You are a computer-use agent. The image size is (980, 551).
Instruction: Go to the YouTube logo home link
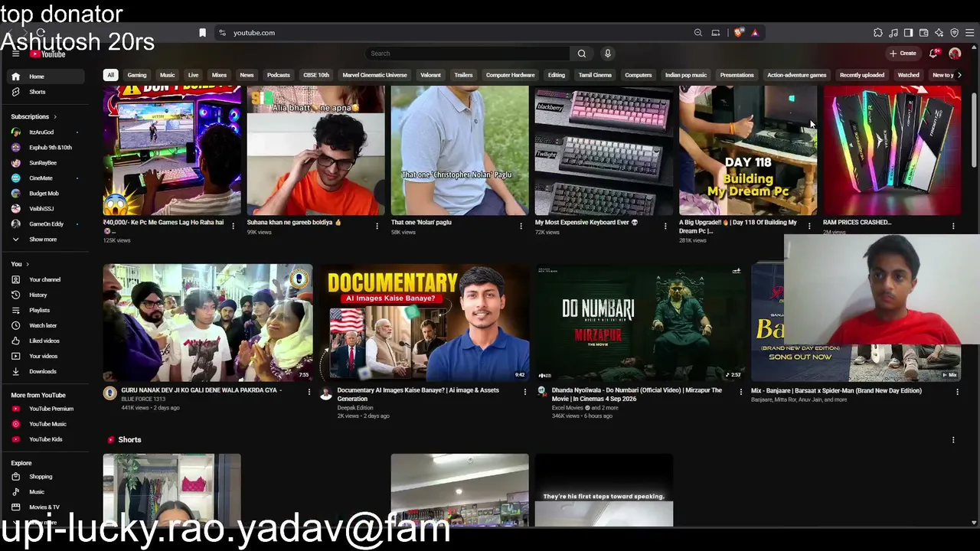click(48, 54)
